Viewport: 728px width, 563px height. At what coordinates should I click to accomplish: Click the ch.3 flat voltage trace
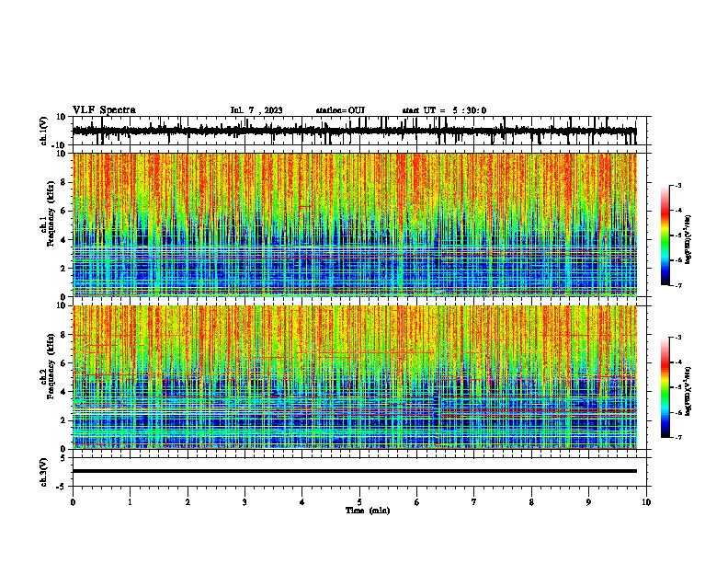point(355,471)
